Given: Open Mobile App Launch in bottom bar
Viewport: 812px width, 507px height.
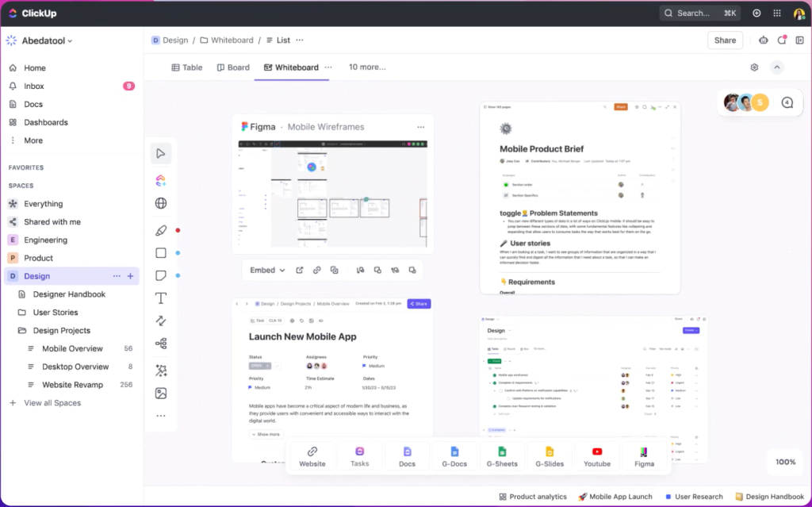Looking at the screenshot, I should 615,497.
